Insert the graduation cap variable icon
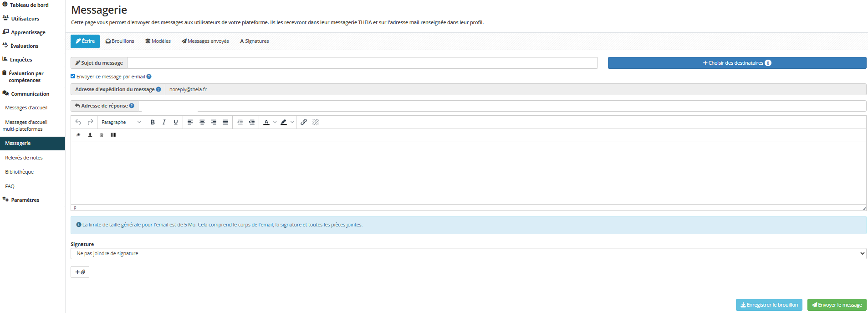Viewport: 868px width, 313px height. pos(78,135)
